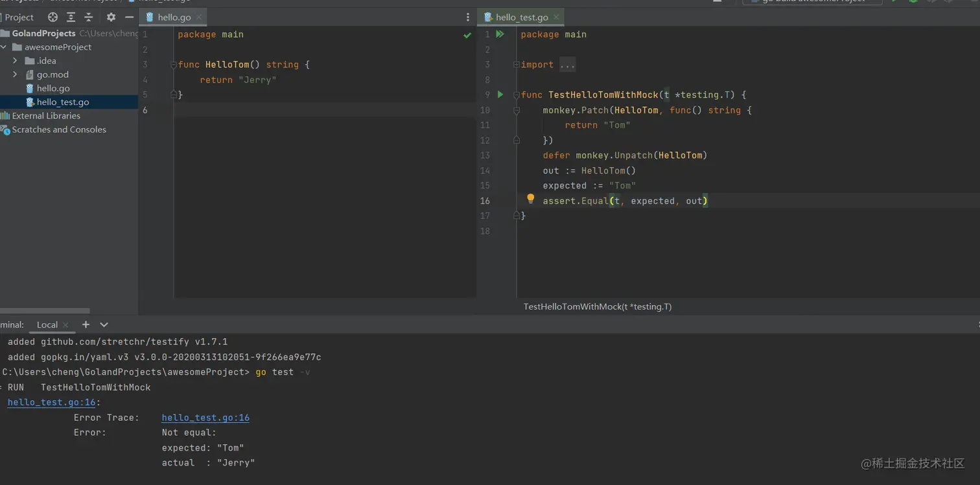
Task: Place cursor on line 6 in hello.go
Action: point(324,110)
